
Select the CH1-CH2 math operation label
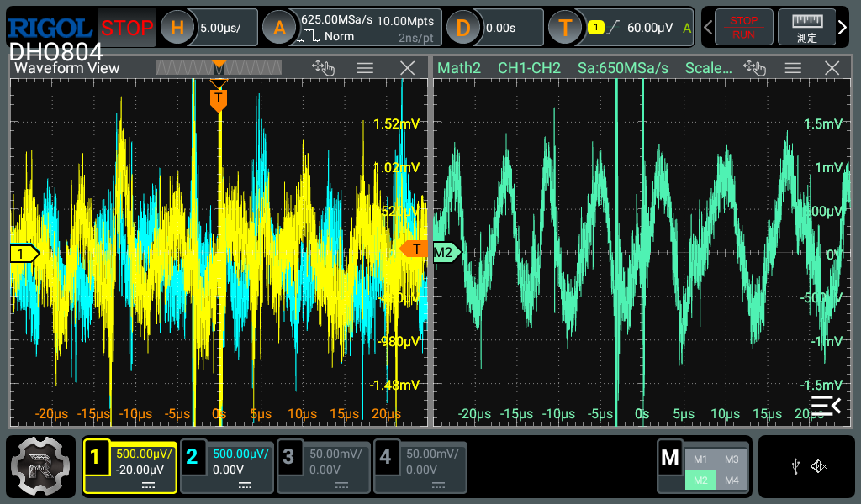tap(529, 68)
